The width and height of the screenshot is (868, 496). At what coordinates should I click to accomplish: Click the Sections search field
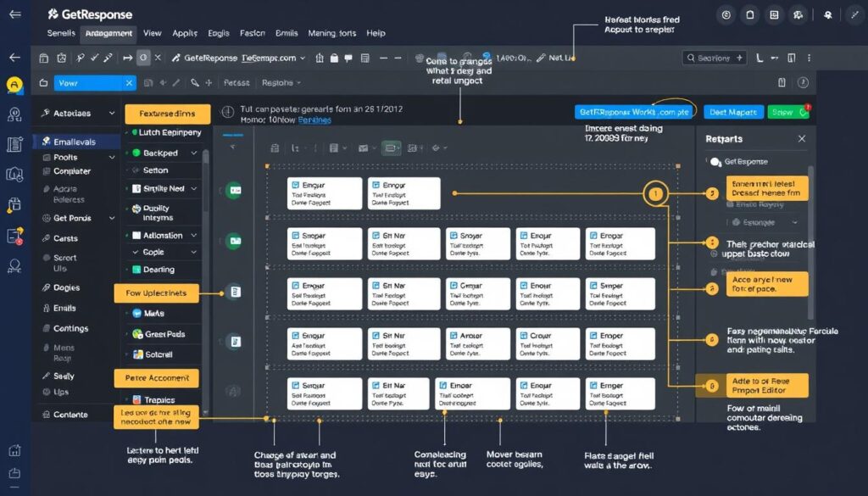tap(714, 58)
